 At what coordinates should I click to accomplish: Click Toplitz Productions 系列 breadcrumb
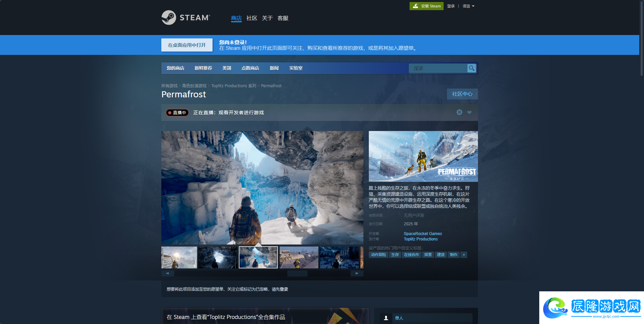coord(234,86)
